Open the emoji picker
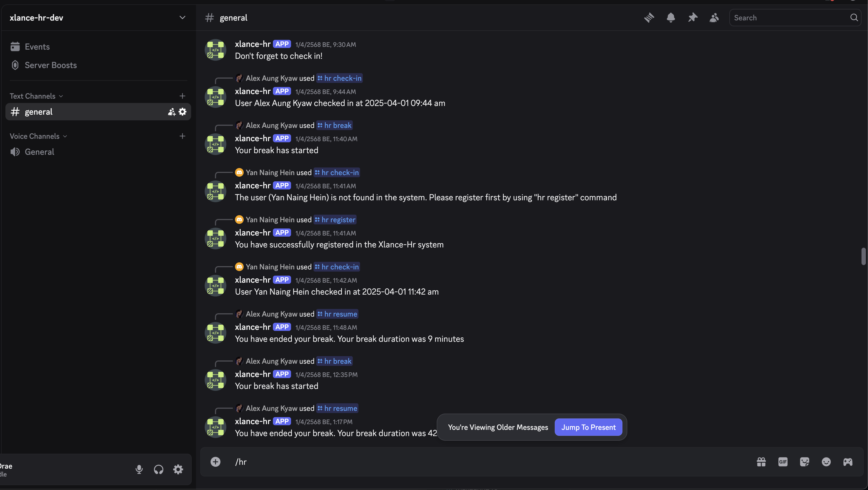Viewport: 868px width, 490px height. 826,462
